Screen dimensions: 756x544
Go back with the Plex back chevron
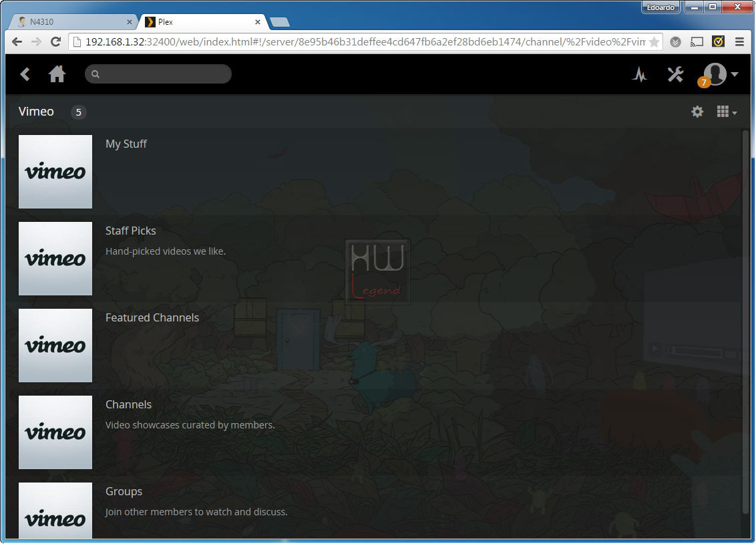click(x=25, y=74)
